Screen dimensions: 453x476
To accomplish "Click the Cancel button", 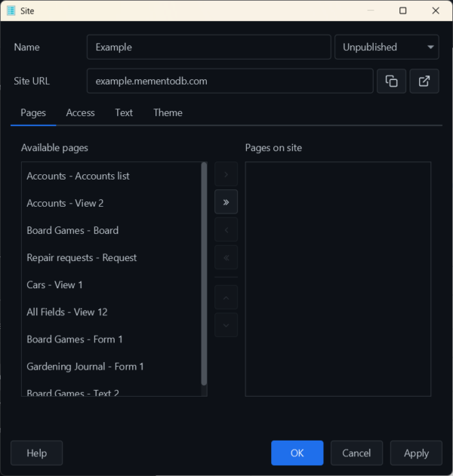I will click(x=356, y=453).
